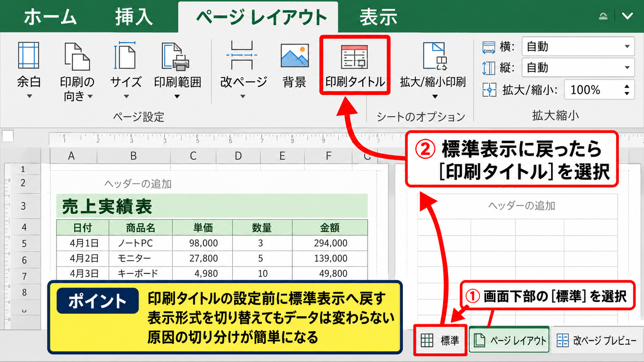Select the ページ レイアウト view button in status bar

(509, 340)
